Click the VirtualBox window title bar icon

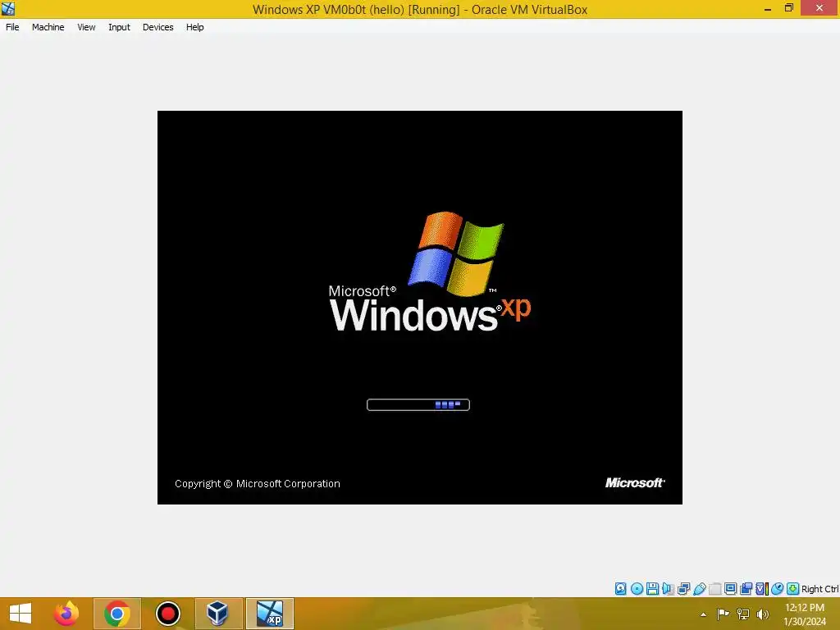8,8
